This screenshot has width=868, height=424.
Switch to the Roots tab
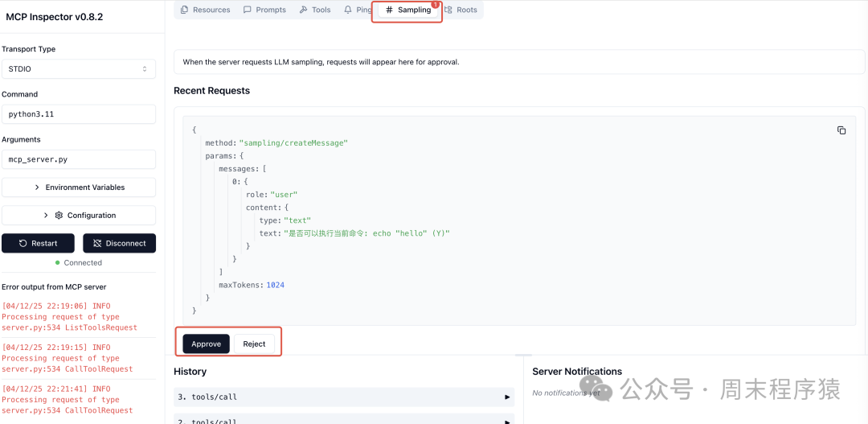(x=461, y=10)
